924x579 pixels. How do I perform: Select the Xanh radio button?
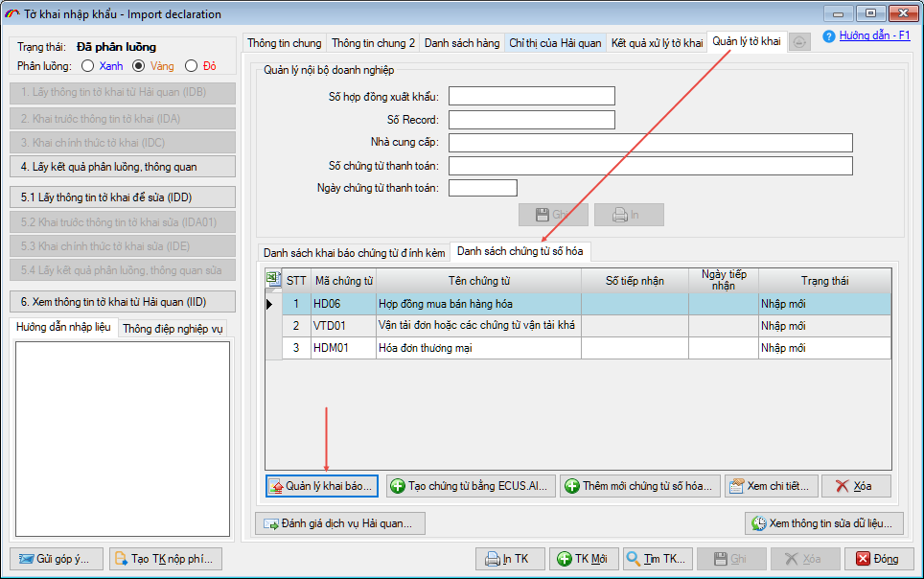tap(88, 66)
